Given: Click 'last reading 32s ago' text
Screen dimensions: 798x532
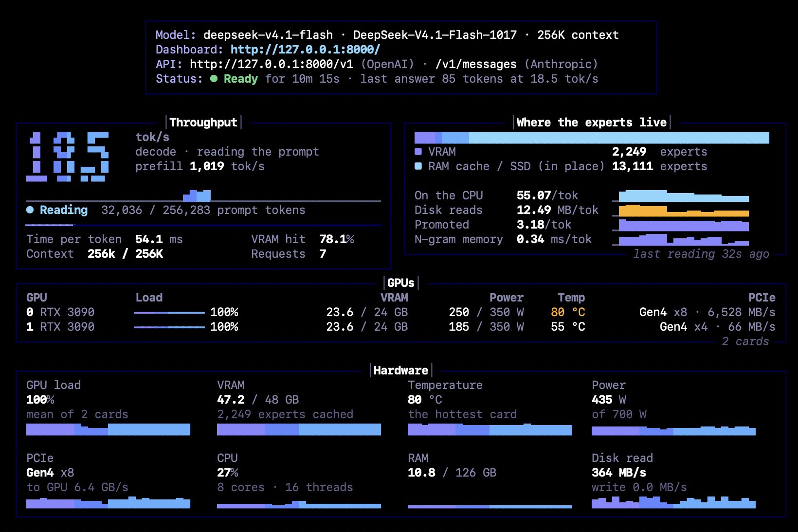Looking at the screenshot, I should click(701, 254).
